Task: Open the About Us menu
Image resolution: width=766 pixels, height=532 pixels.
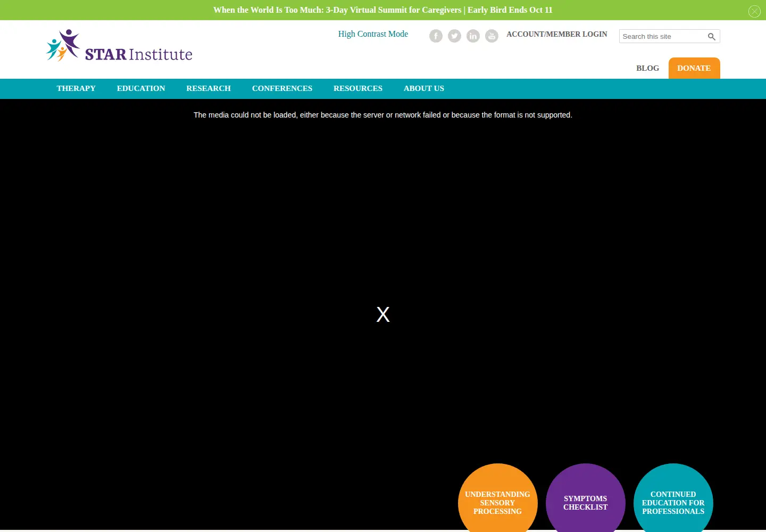Action: point(424,88)
